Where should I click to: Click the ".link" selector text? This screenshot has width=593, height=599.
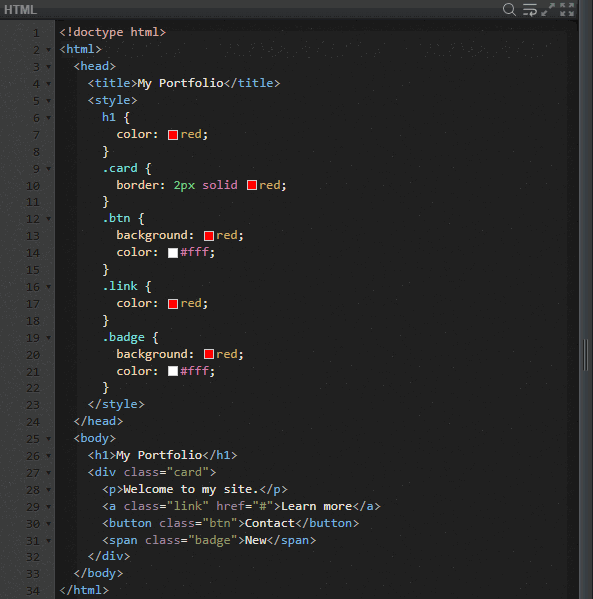click(120, 286)
